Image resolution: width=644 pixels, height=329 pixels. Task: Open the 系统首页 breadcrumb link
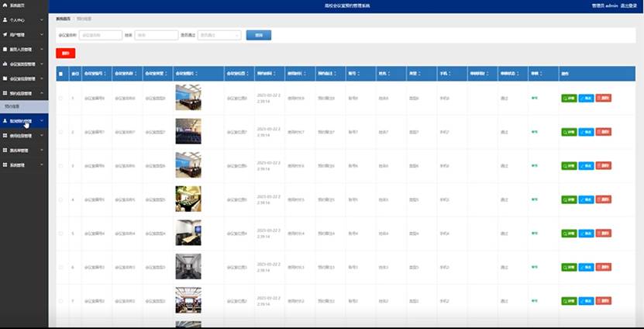64,19
